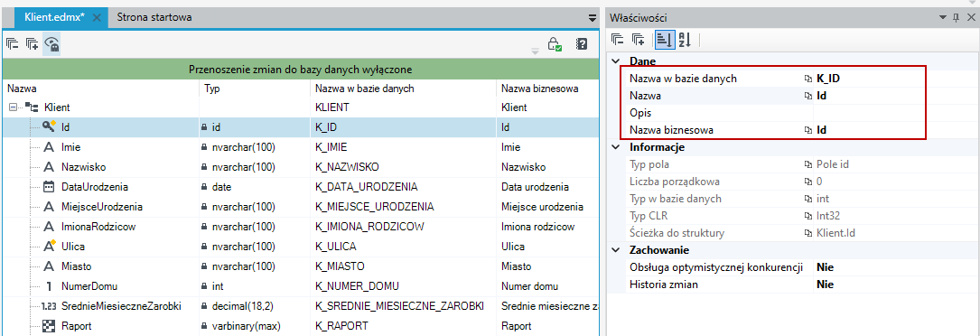
Task: Click the K_NUMER_DOMU cell
Action: [403, 286]
